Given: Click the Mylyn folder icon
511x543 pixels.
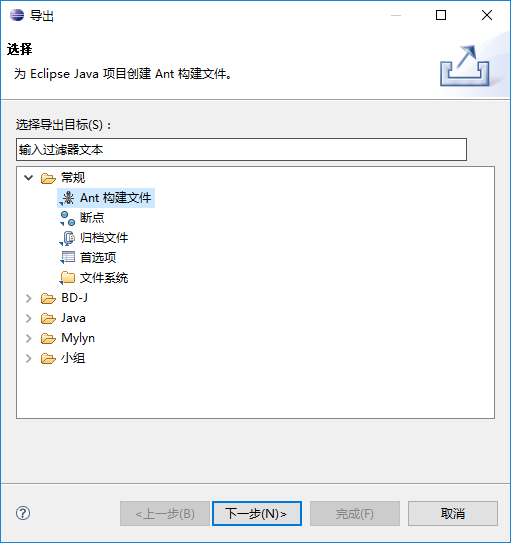Looking at the screenshot, I should tap(48, 338).
